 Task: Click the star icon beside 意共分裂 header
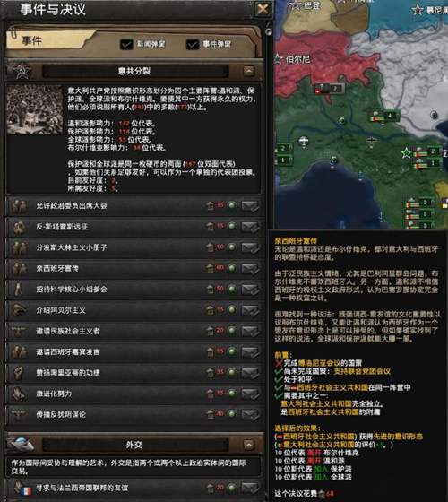[x=22, y=71]
